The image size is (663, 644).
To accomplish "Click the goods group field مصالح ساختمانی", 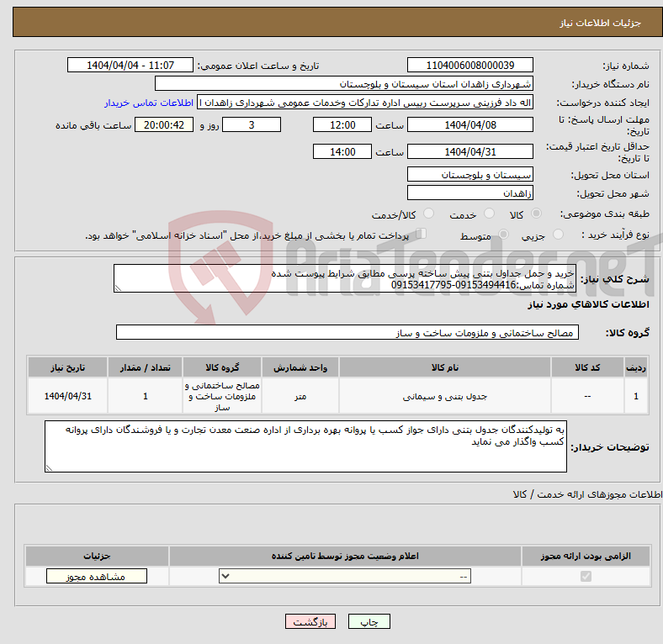I will tap(347, 333).
